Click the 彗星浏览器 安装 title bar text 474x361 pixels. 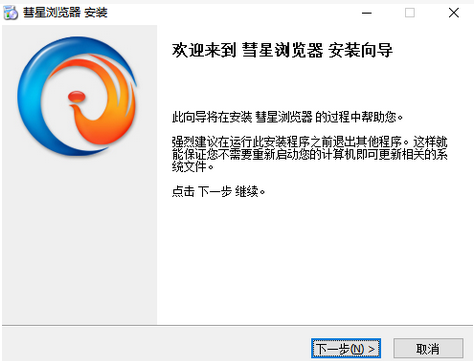(x=65, y=13)
